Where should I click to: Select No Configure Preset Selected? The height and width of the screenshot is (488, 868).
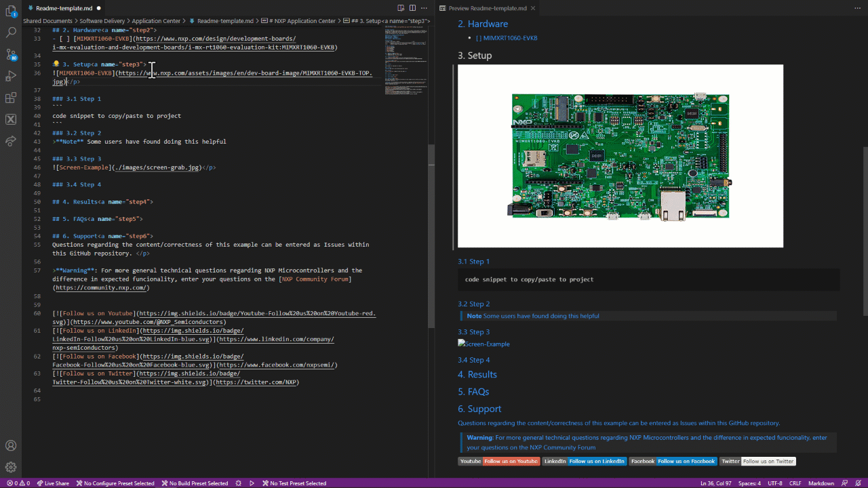115,483
